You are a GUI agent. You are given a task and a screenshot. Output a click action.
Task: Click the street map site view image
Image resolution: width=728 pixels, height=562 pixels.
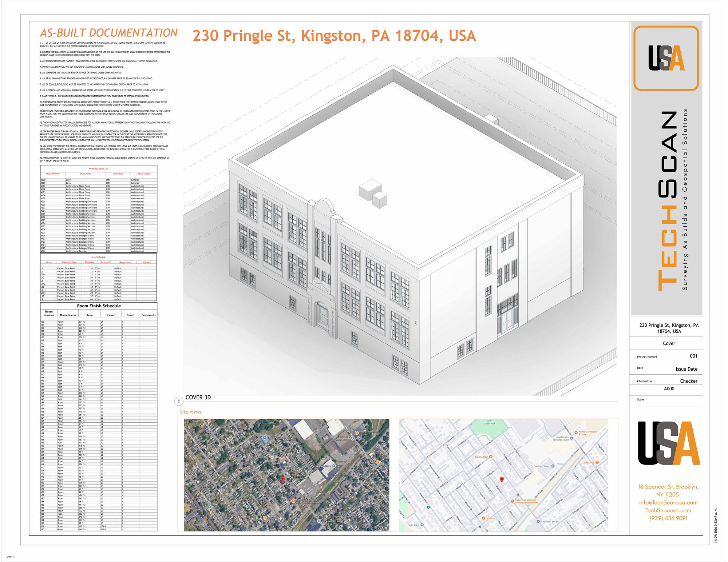pyautogui.click(x=503, y=475)
